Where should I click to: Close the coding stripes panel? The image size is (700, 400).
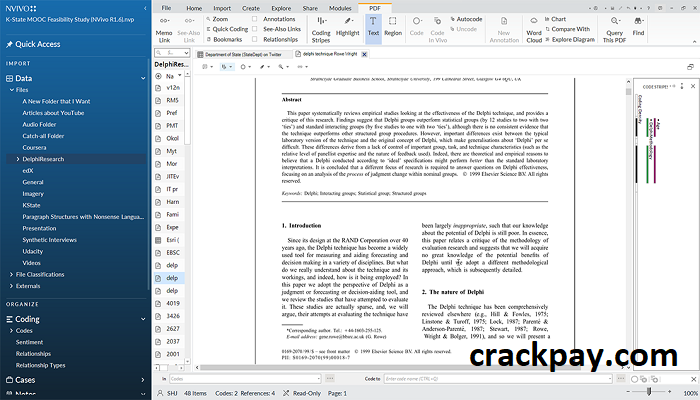(693, 86)
